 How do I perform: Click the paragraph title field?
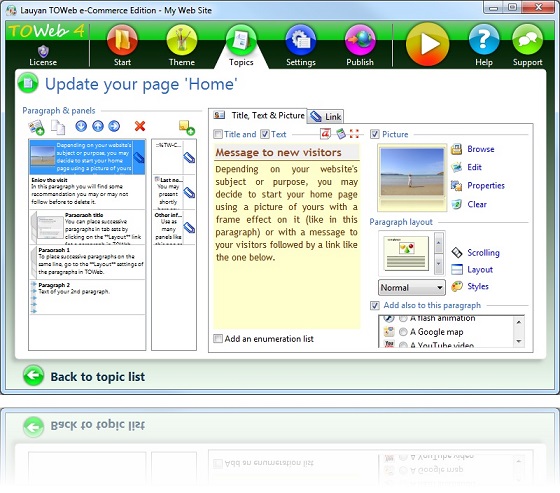287,153
